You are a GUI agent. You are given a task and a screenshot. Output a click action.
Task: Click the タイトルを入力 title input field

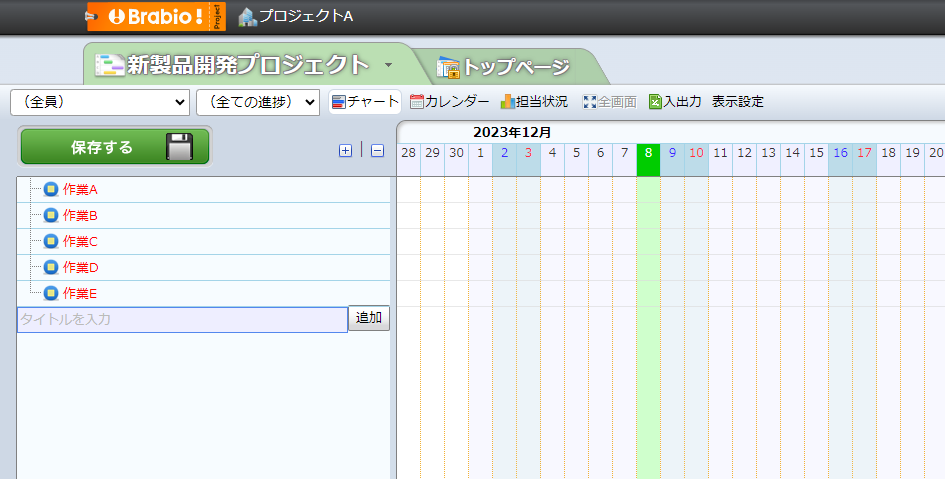pos(182,319)
